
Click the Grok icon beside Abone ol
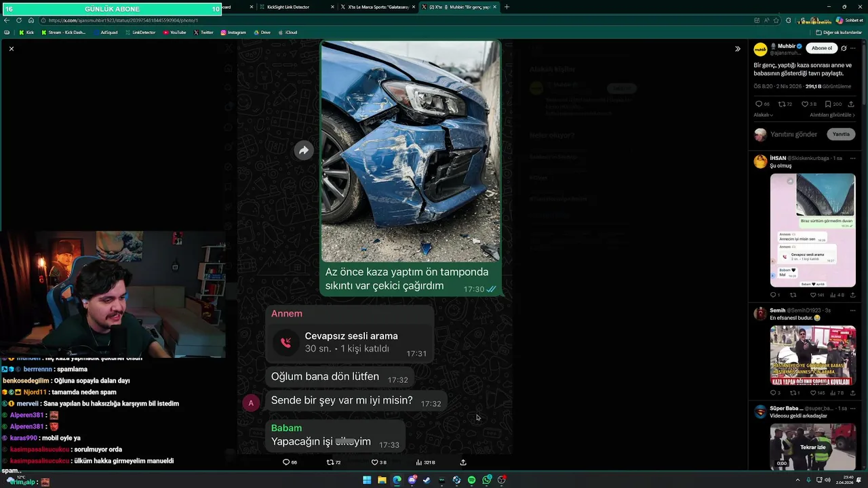[x=844, y=48]
